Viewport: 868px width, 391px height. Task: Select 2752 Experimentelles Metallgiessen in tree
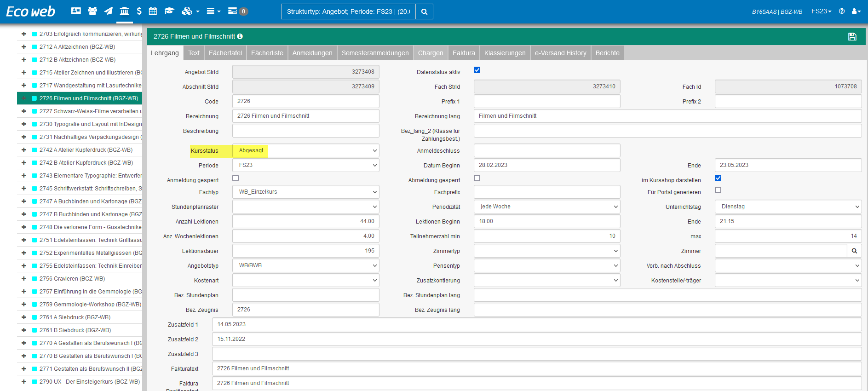click(91, 253)
